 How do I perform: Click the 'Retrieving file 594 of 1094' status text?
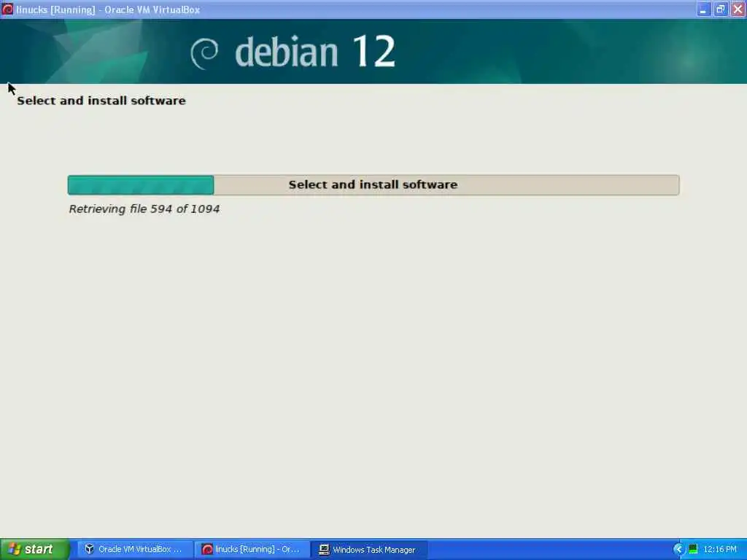pyautogui.click(x=144, y=209)
